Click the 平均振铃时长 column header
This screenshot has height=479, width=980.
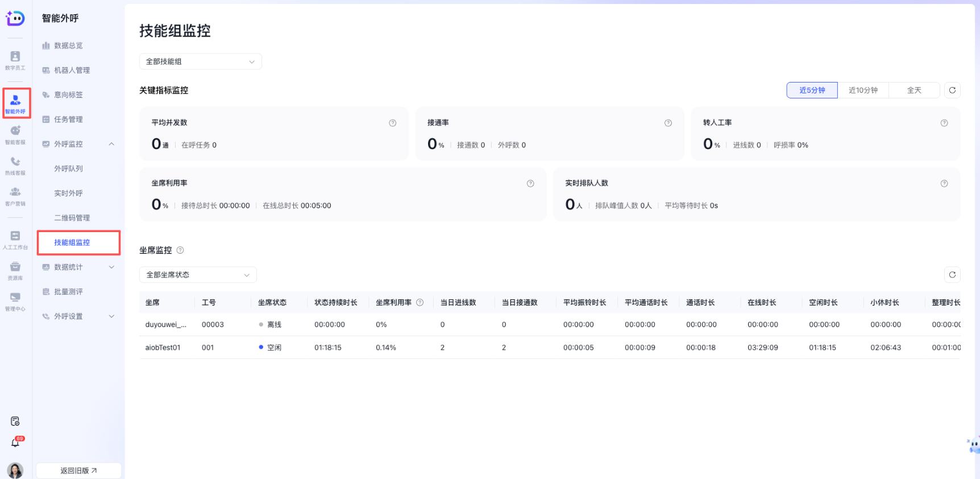coord(584,303)
